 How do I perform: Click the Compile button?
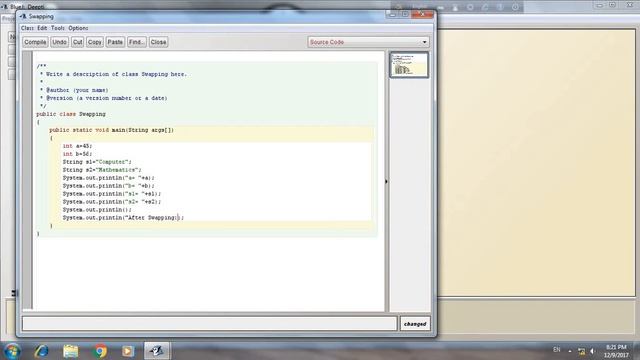pyautogui.click(x=35, y=42)
